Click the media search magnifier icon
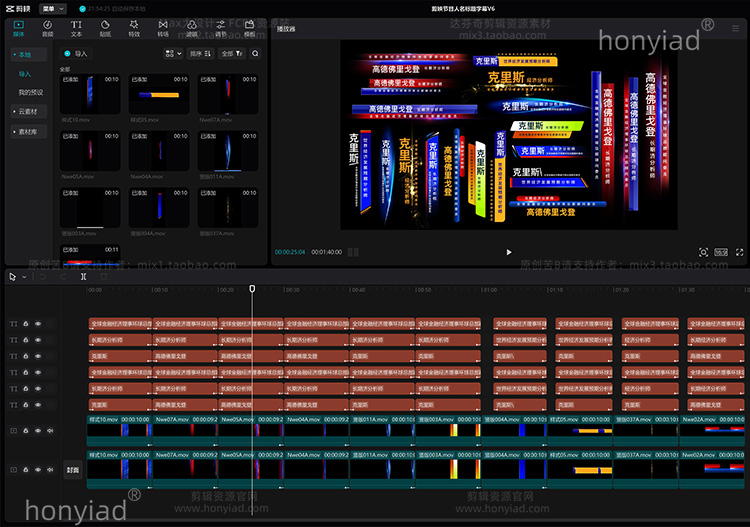This screenshot has width=750, height=527. (255, 54)
